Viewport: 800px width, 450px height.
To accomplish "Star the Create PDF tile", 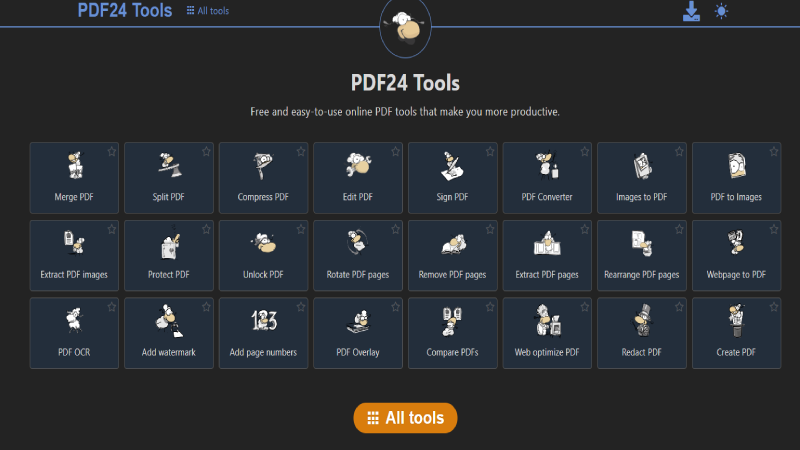I will coord(774,307).
